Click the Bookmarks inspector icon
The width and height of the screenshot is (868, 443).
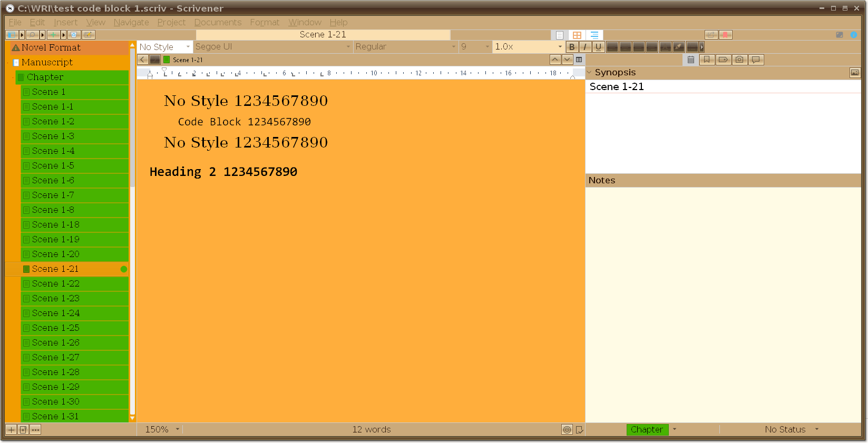tap(707, 60)
